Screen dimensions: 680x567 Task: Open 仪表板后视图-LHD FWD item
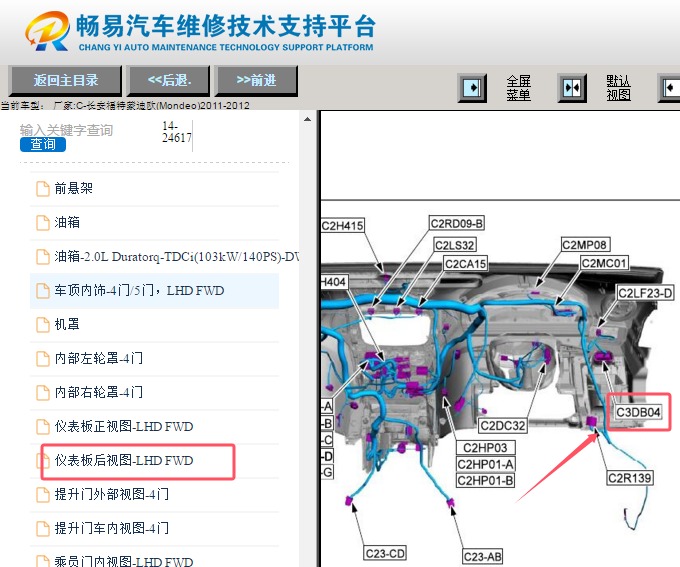tap(124, 460)
